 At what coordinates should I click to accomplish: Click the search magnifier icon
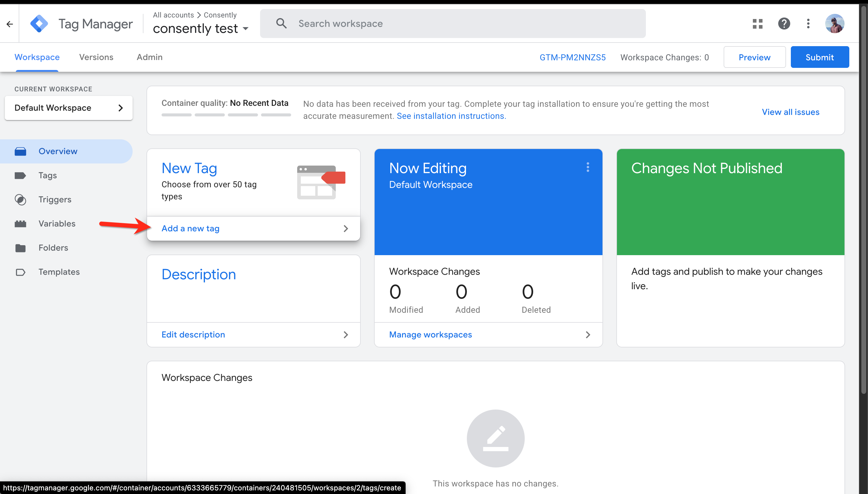pyautogui.click(x=281, y=24)
